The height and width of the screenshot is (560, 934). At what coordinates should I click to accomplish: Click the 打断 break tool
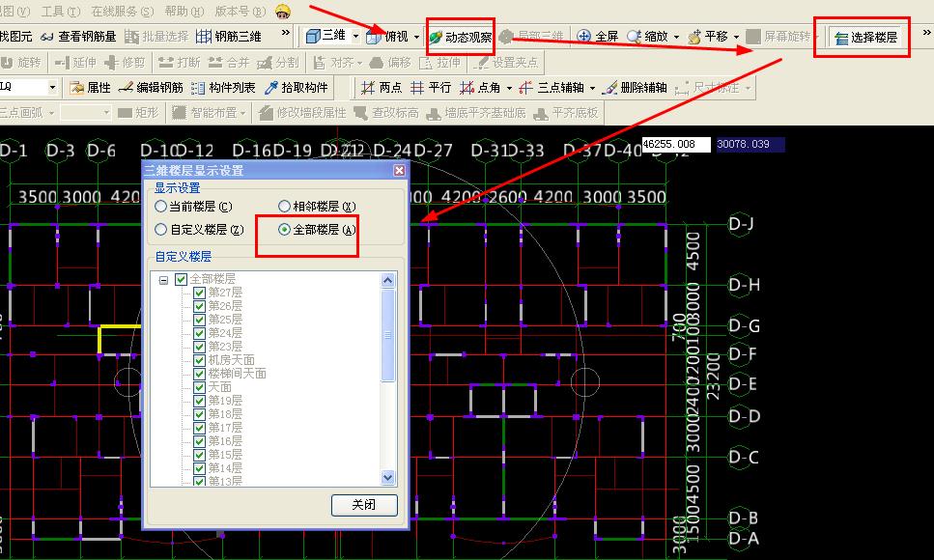(x=180, y=62)
